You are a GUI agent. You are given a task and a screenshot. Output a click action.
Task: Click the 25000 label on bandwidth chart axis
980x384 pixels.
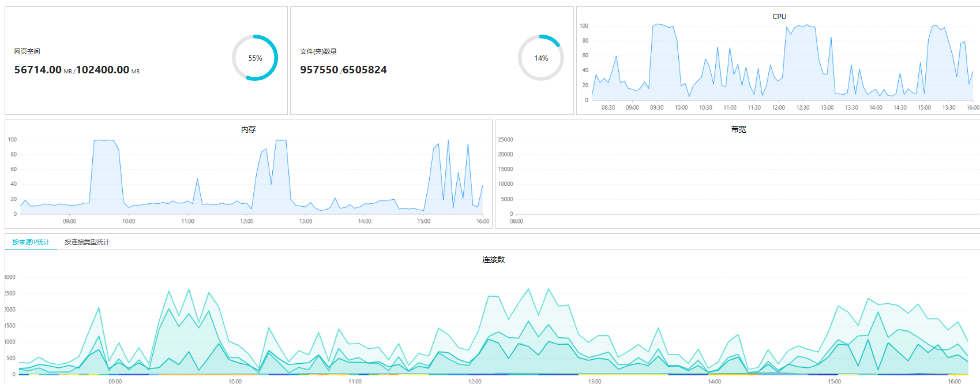pyautogui.click(x=505, y=140)
